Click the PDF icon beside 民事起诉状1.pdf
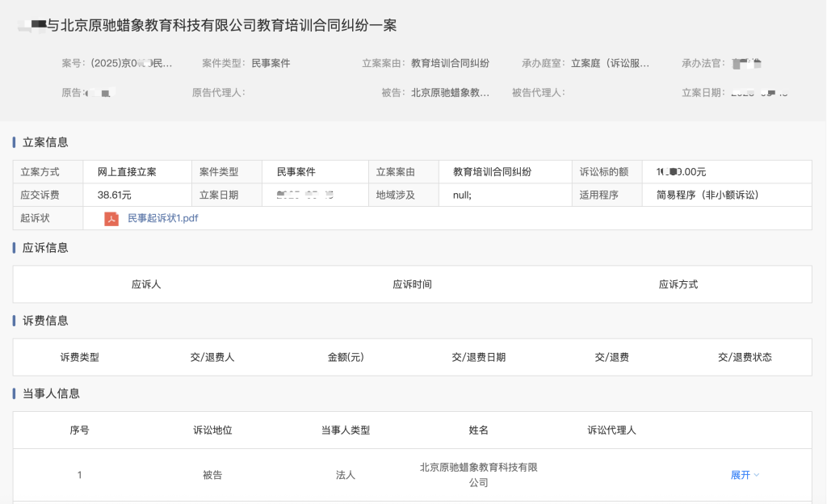The height and width of the screenshot is (504, 827). pyautogui.click(x=111, y=219)
